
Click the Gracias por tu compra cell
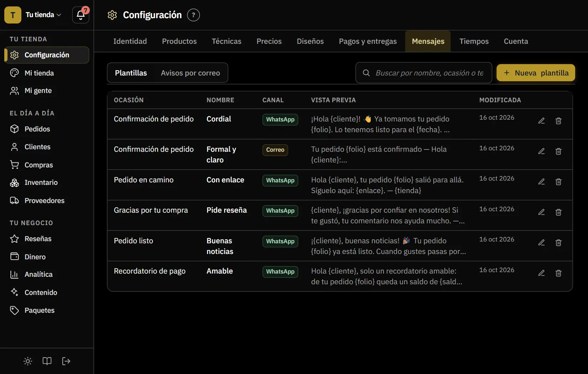pyautogui.click(x=151, y=210)
